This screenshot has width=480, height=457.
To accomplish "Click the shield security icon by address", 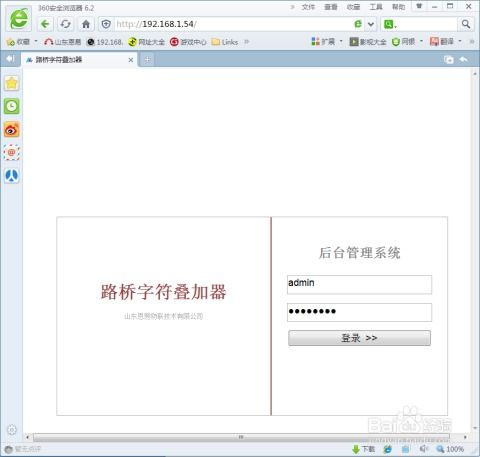I will [106, 24].
